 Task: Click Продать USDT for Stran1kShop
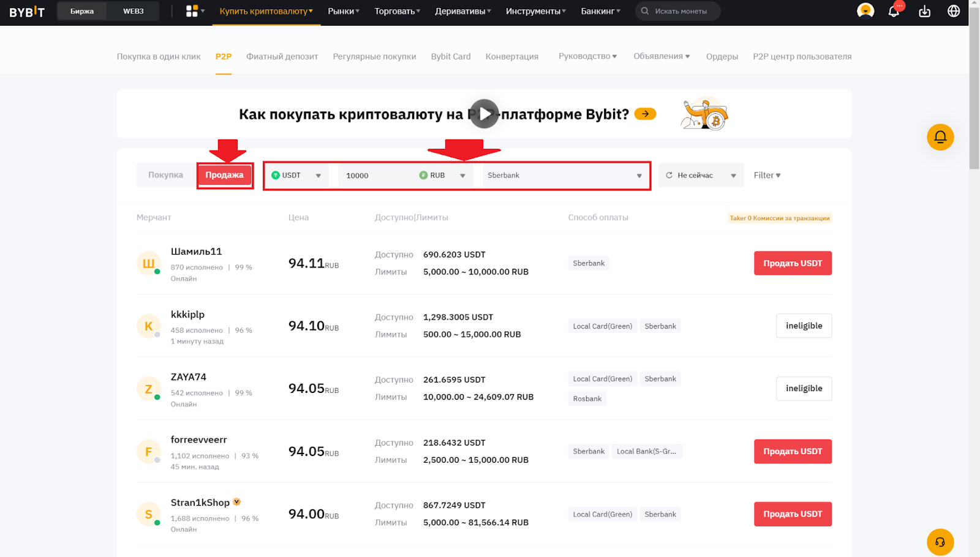pyautogui.click(x=793, y=514)
